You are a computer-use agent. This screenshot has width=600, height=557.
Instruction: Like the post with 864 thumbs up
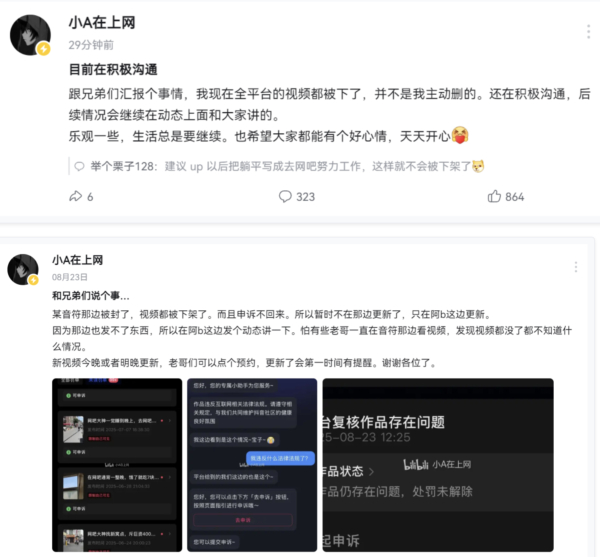click(x=494, y=196)
